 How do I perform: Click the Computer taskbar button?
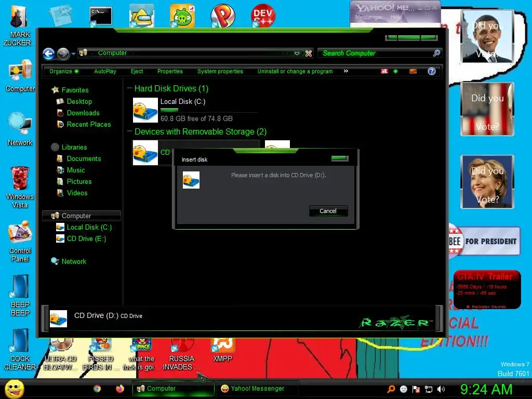coord(174,389)
